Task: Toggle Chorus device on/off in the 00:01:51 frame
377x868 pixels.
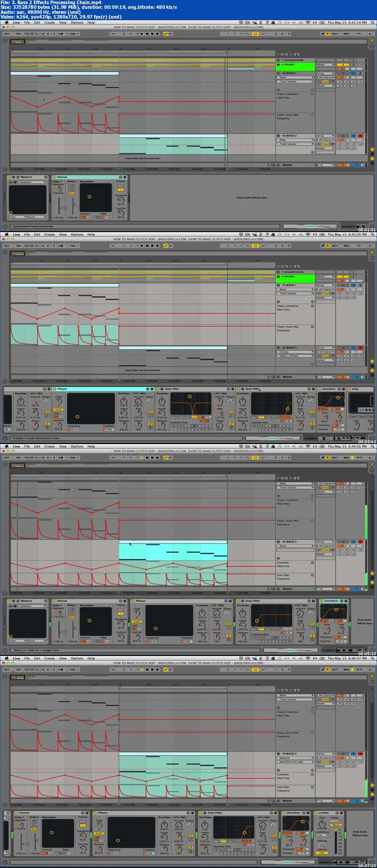Action: tap(54, 177)
